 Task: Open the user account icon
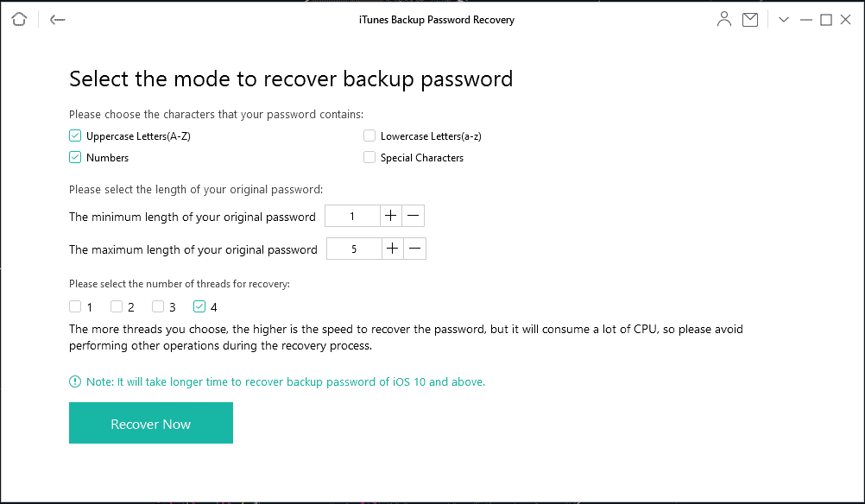[723, 19]
